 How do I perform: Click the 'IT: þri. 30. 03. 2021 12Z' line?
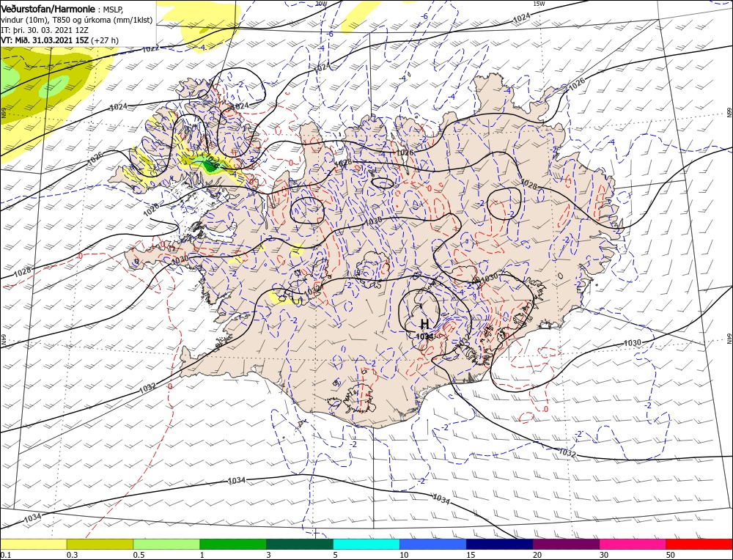point(46,30)
